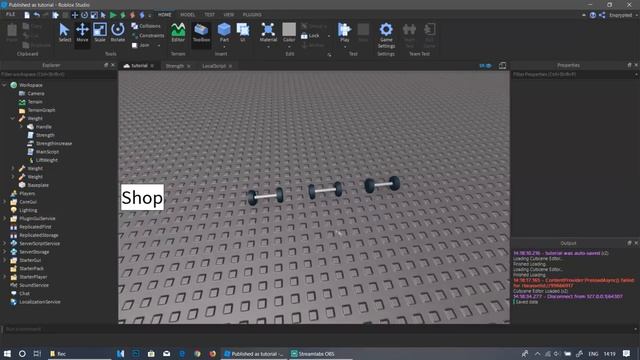This screenshot has width=640, height=360.
Task: Click the UI visibility eye icon above viewport
Action: (486, 66)
